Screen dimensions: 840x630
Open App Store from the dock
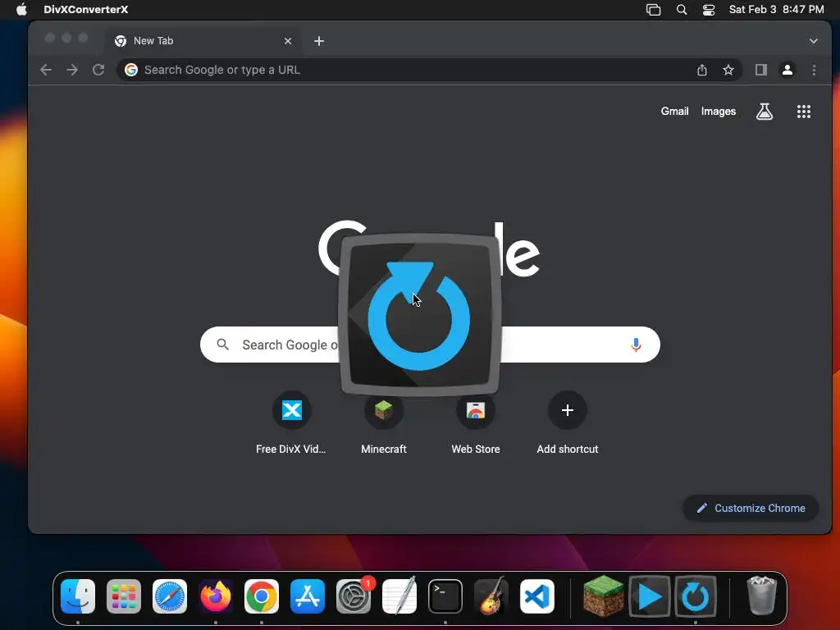tap(308, 596)
